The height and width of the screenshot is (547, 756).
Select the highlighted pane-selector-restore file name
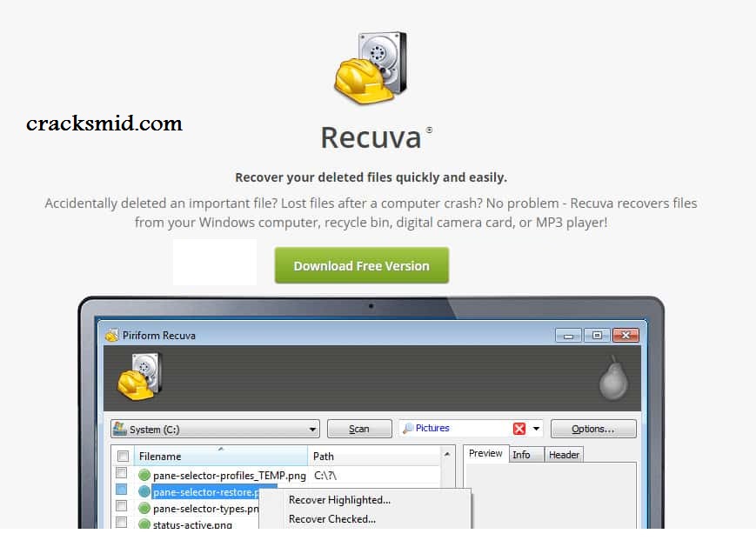point(206,492)
